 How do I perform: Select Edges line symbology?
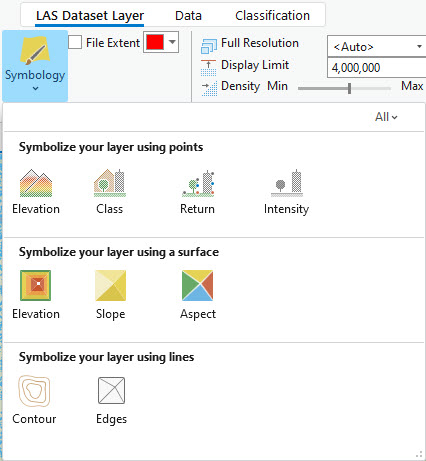point(111,390)
